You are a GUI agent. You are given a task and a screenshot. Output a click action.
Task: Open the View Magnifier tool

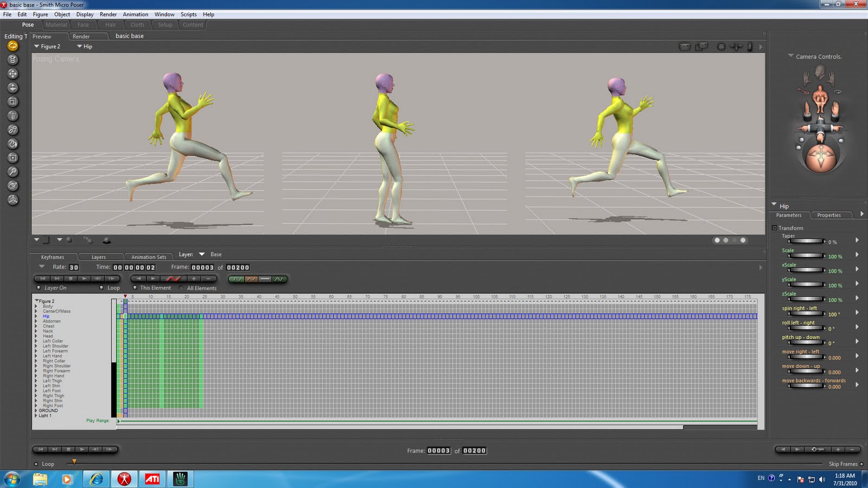[12, 171]
